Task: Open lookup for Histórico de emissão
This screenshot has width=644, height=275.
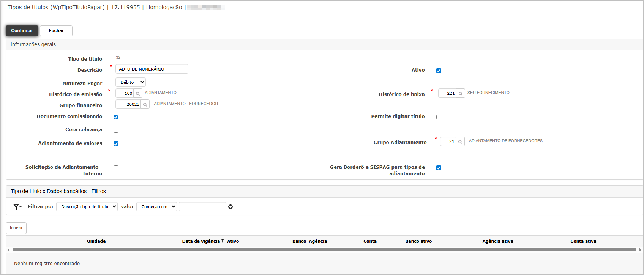Action: pos(138,93)
